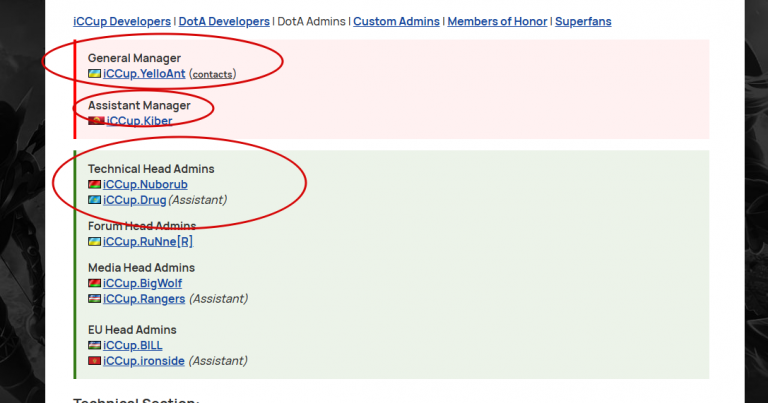The image size is (768, 403).
Task: Click the (Assistant) label after iCCup.Drug
Action: pos(197,200)
